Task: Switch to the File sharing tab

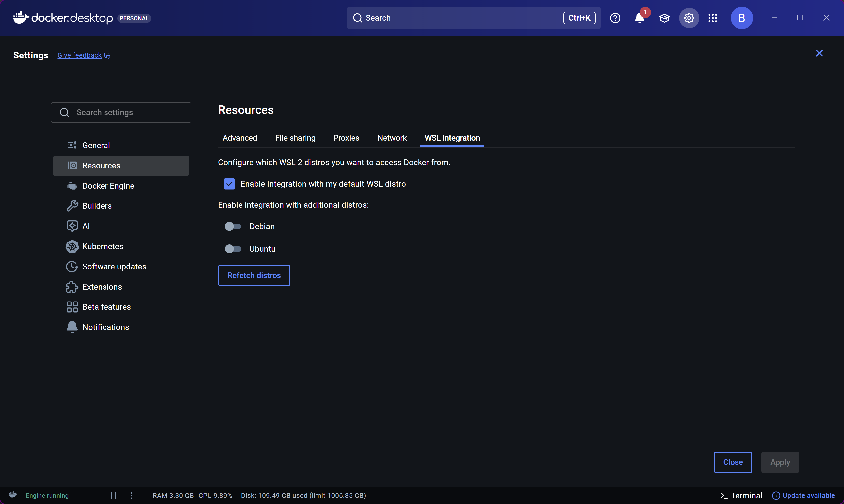Action: (295, 138)
